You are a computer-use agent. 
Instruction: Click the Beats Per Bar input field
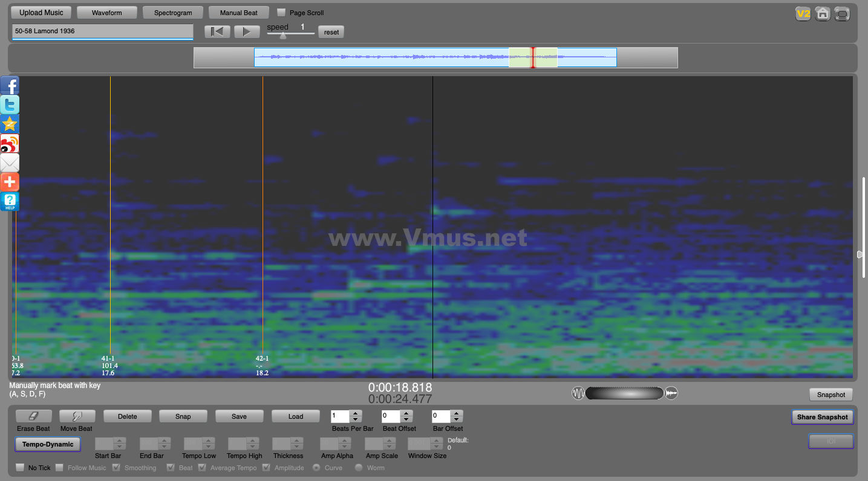tap(341, 416)
